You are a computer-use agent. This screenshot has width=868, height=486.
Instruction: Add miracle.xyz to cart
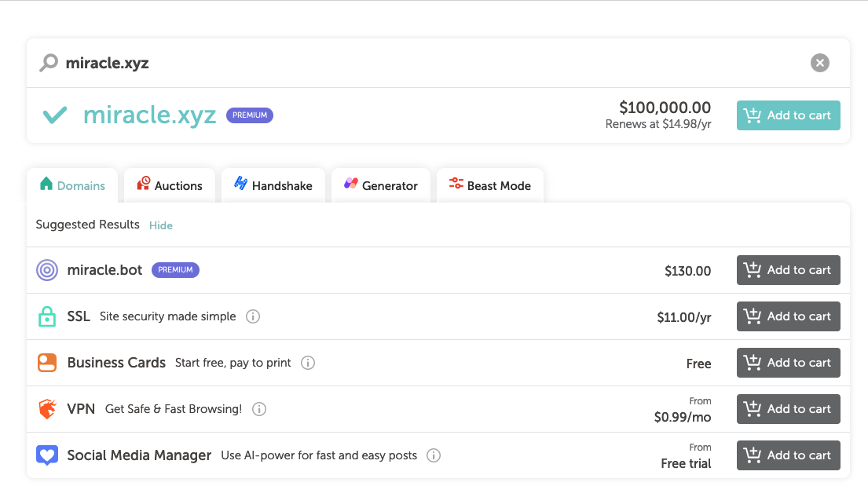click(x=788, y=115)
